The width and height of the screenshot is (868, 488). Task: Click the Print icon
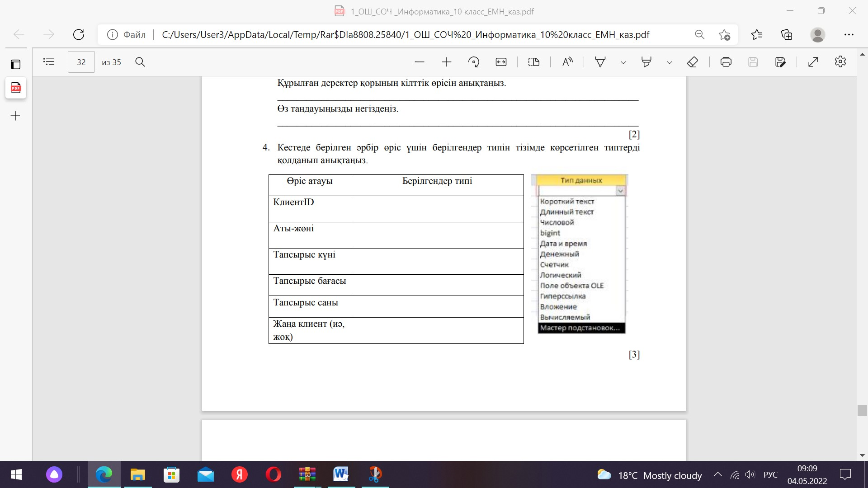click(726, 62)
